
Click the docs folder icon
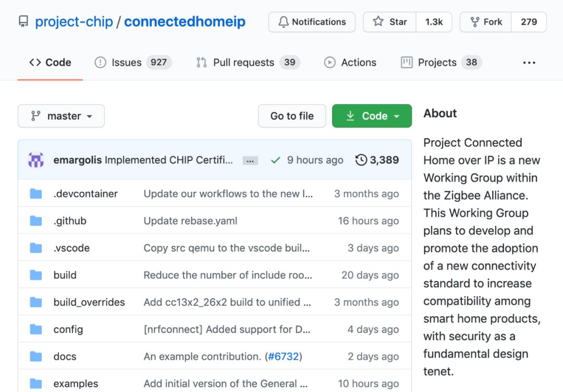(36, 357)
